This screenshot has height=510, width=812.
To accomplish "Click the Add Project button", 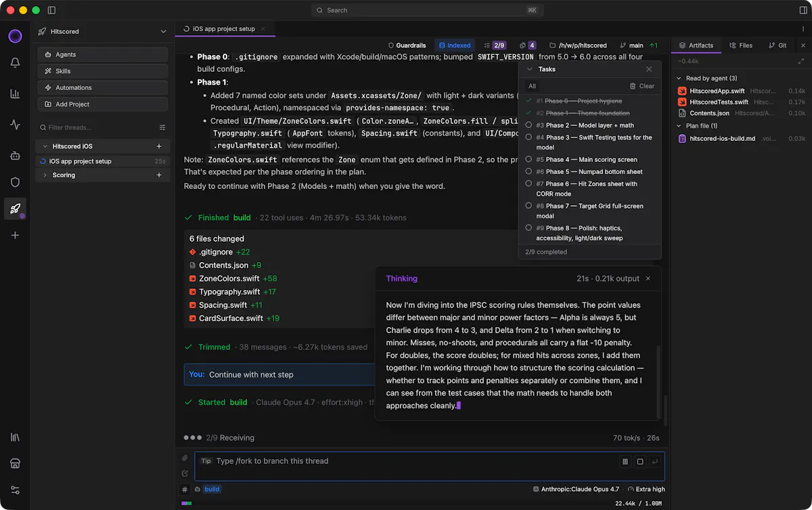I will (x=103, y=104).
